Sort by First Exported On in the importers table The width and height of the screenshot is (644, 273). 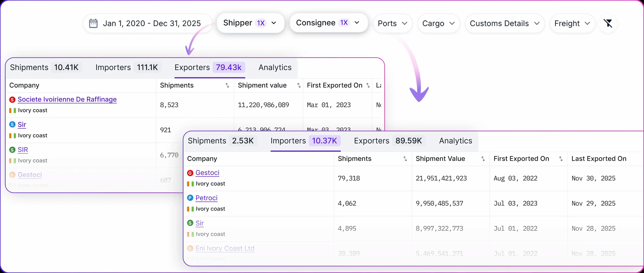[561, 159]
